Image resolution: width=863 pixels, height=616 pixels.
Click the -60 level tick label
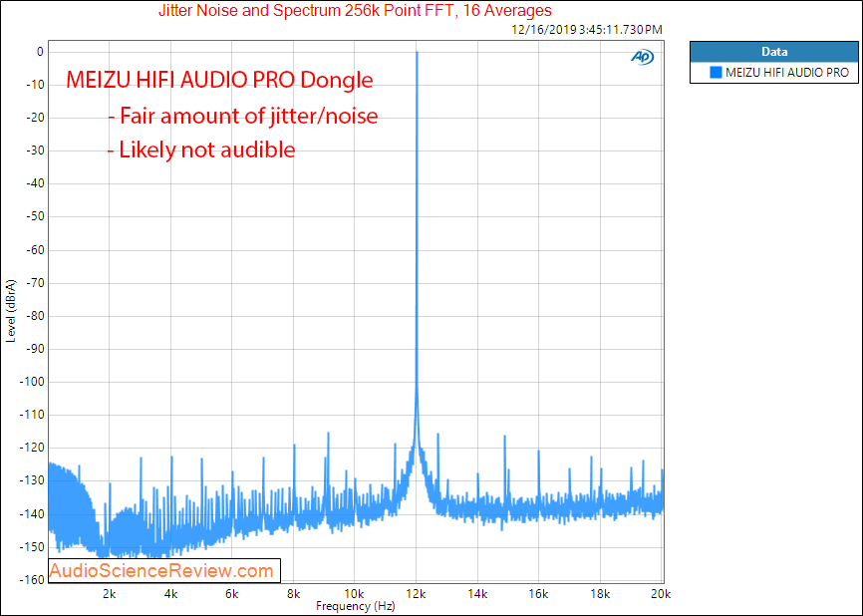[35, 250]
